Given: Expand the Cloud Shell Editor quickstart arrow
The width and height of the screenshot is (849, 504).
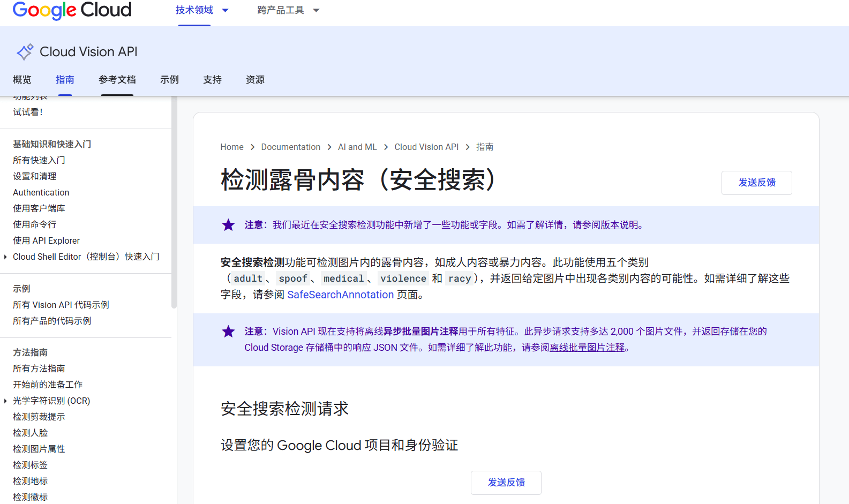Looking at the screenshot, I should point(5,257).
